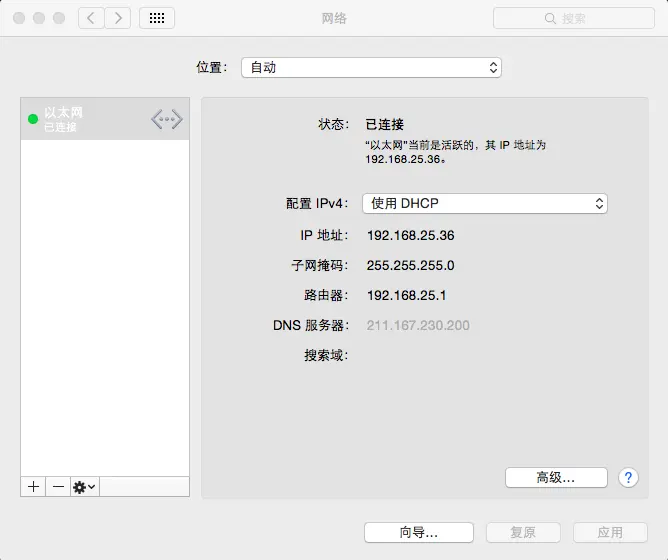Click the IP address value 192.168.25.36
Viewport: 668px width, 560px height.
click(x=411, y=235)
